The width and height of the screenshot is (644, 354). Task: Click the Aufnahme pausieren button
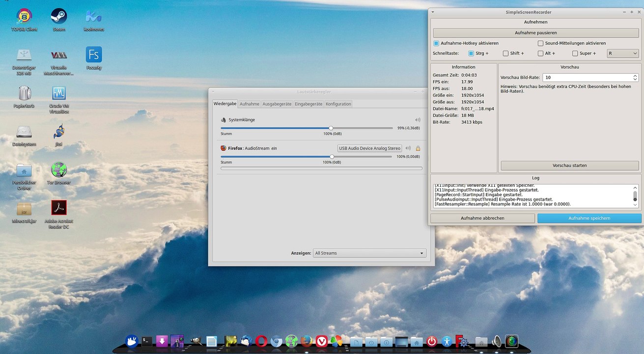coord(536,33)
